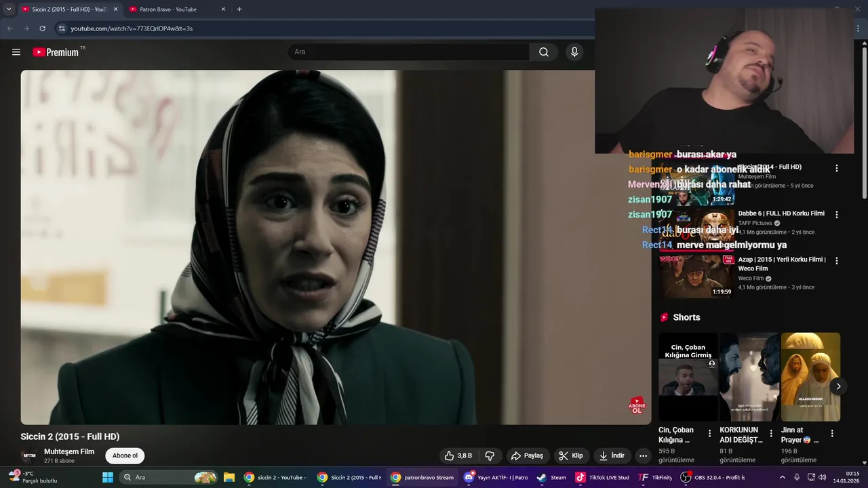Open the Azap 2015 Yerli Korku Filmi title
The height and width of the screenshot is (488, 868).
click(x=782, y=264)
